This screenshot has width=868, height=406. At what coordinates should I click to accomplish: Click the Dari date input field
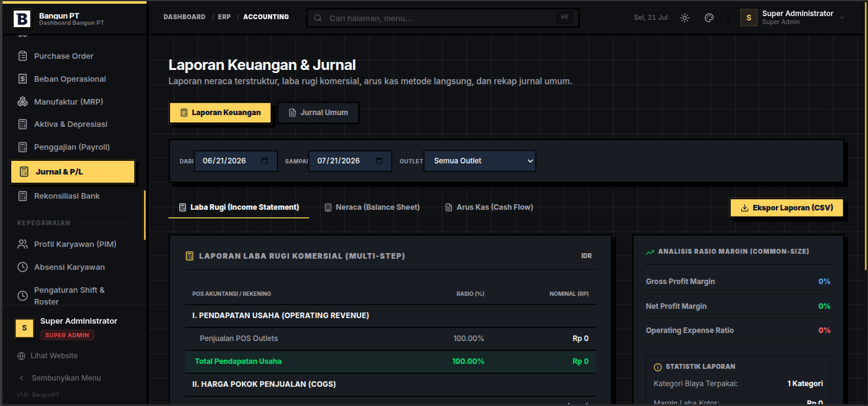click(x=236, y=161)
